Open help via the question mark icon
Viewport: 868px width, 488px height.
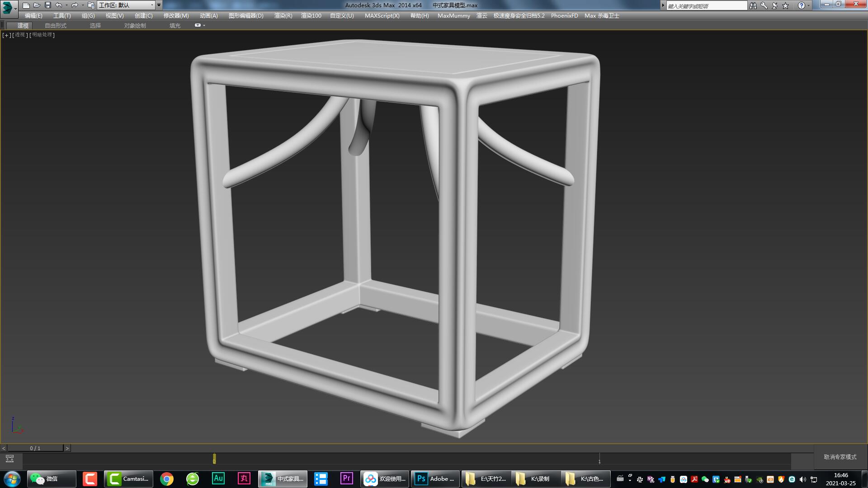pos(801,5)
